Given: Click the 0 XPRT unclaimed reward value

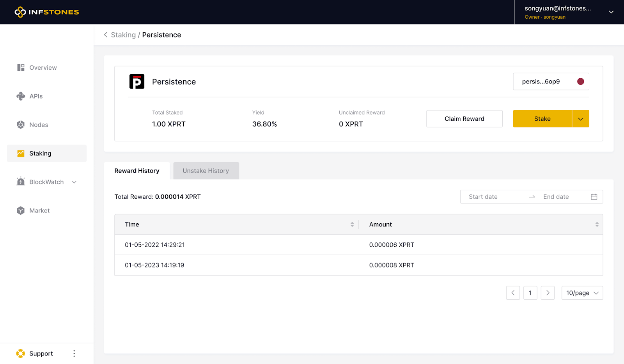Looking at the screenshot, I should pos(351,124).
